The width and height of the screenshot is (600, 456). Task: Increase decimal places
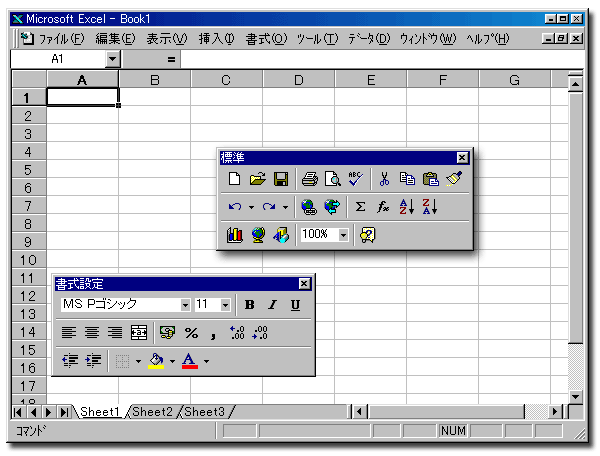tap(237, 332)
